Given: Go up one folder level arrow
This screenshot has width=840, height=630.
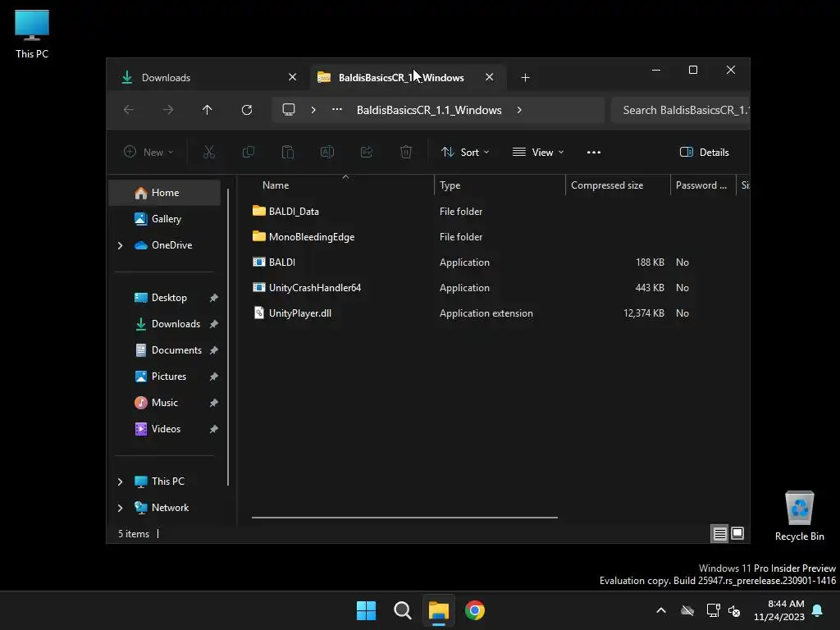Looking at the screenshot, I should pyautogui.click(x=208, y=110).
